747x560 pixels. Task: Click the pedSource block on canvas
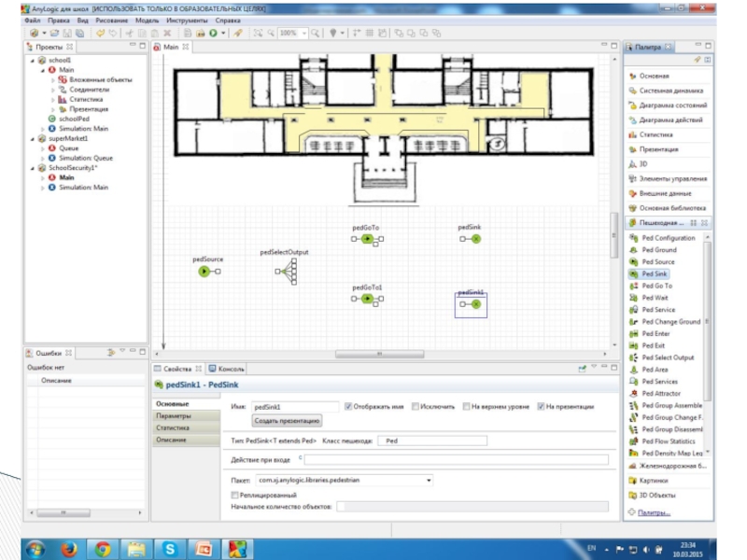pyautogui.click(x=204, y=272)
